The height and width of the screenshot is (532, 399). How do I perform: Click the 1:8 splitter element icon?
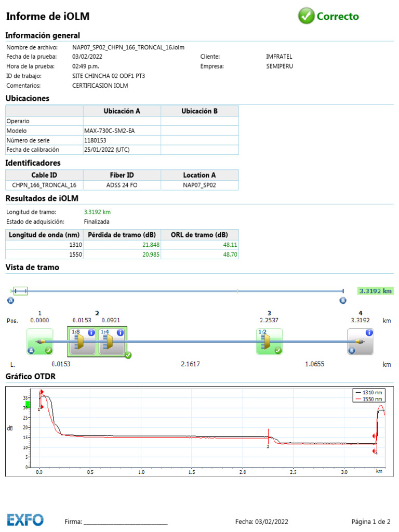[83, 341]
